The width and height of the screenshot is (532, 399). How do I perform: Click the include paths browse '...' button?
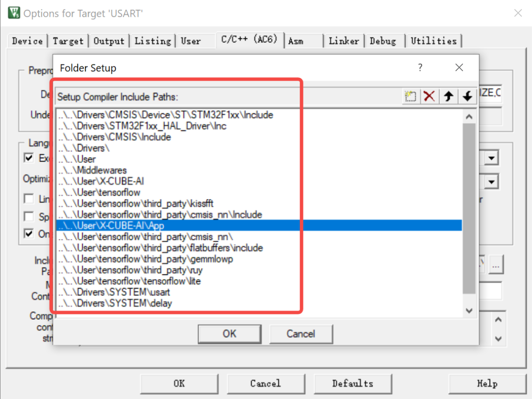pos(496,265)
